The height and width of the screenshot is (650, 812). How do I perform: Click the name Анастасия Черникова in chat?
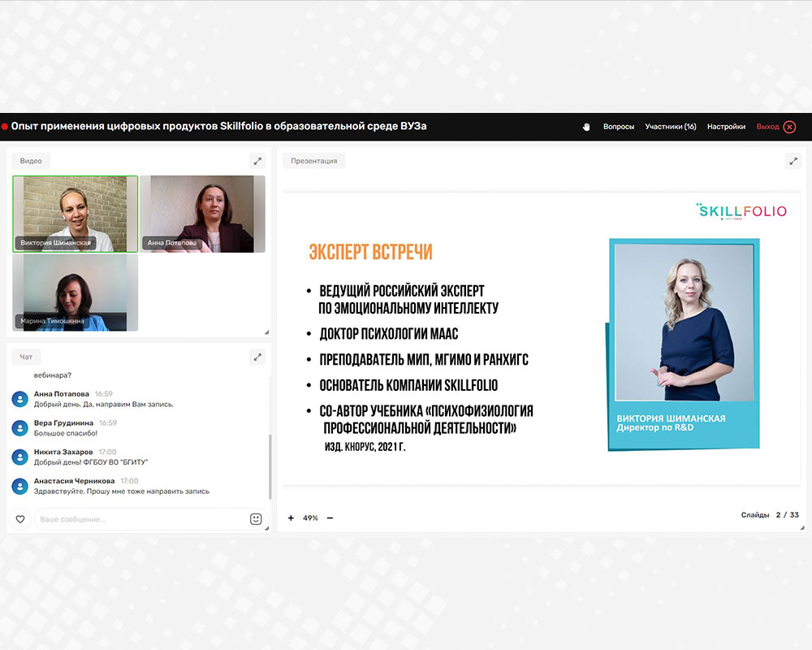75,481
